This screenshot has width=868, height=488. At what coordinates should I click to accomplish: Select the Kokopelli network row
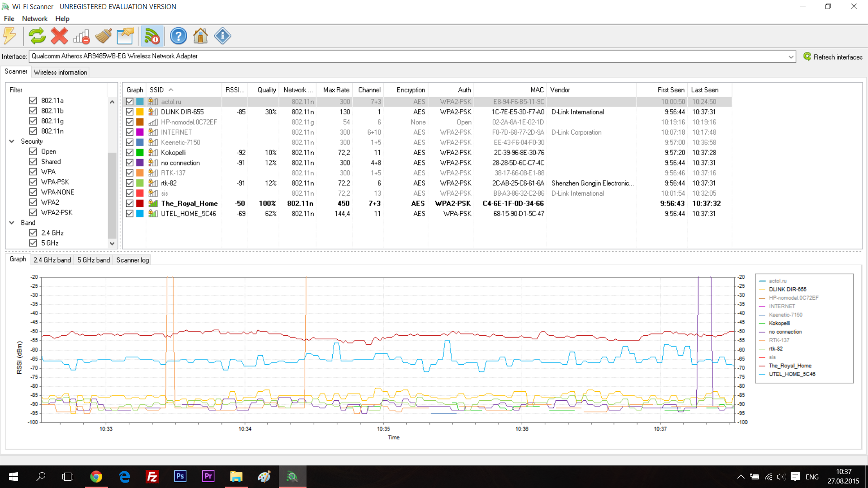coord(427,153)
